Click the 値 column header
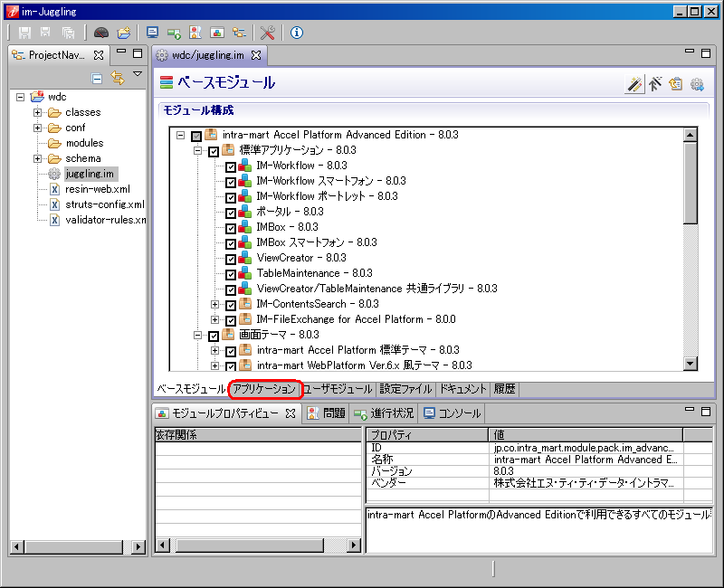 click(x=586, y=435)
